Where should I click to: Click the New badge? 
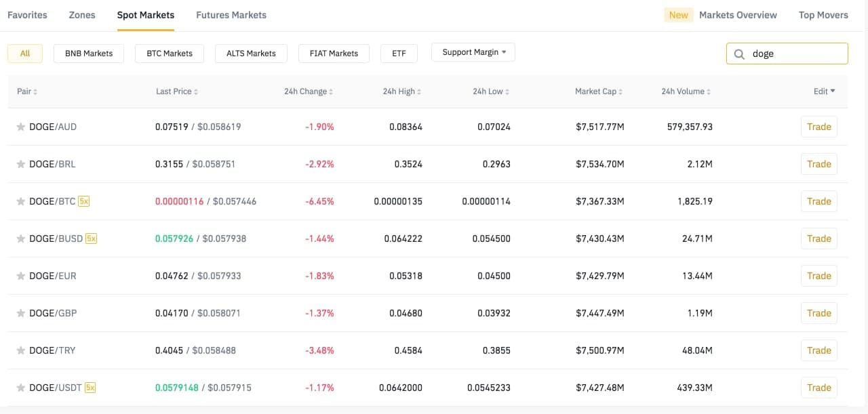coord(679,15)
